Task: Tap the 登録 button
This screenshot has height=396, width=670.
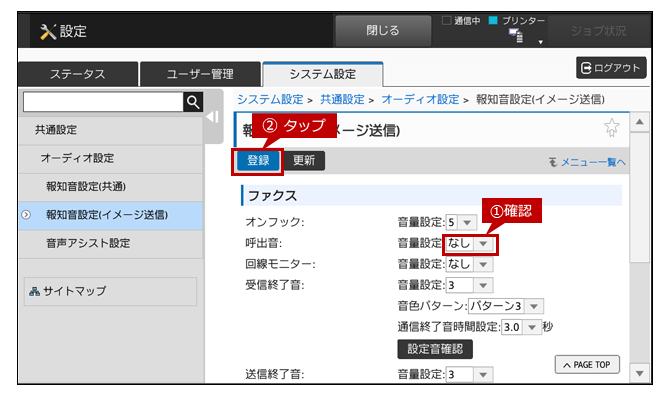Action: (258, 161)
